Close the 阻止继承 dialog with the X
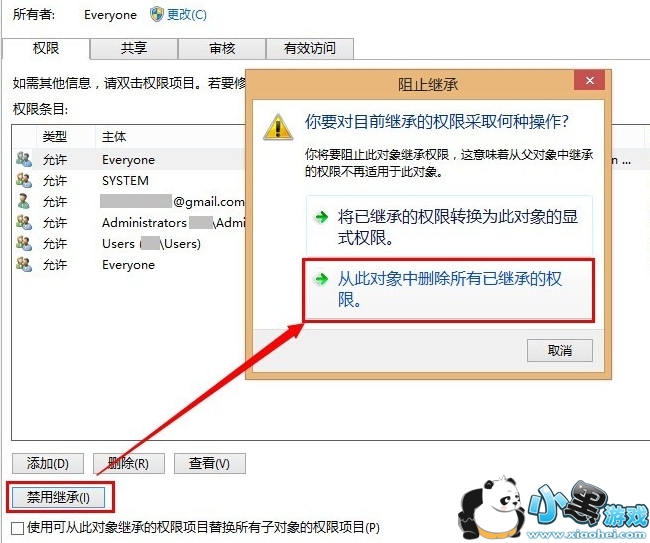Screen dimensions: 650x543 click(x=589, y=80)
